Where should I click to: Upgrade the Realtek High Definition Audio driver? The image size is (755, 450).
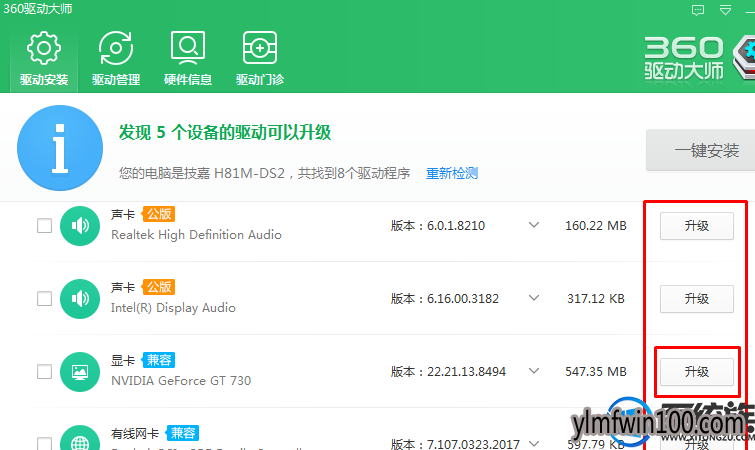coord(696,226)
